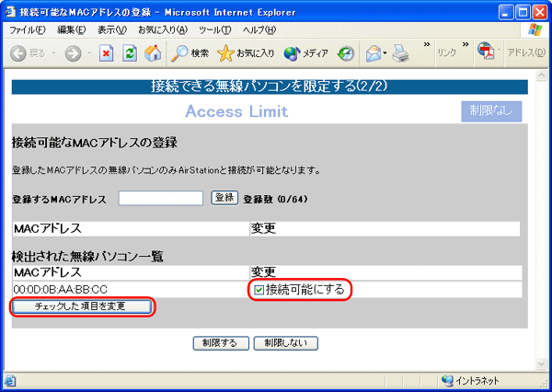Click チェックした項目を変更 button
Image resolution: width=552 pixels, height=392 pixels.
coord(82,306)
